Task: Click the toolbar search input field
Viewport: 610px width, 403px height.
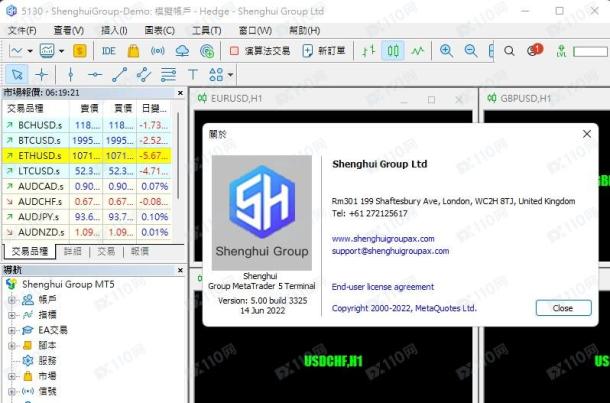Action: click(x=590, y=51)
